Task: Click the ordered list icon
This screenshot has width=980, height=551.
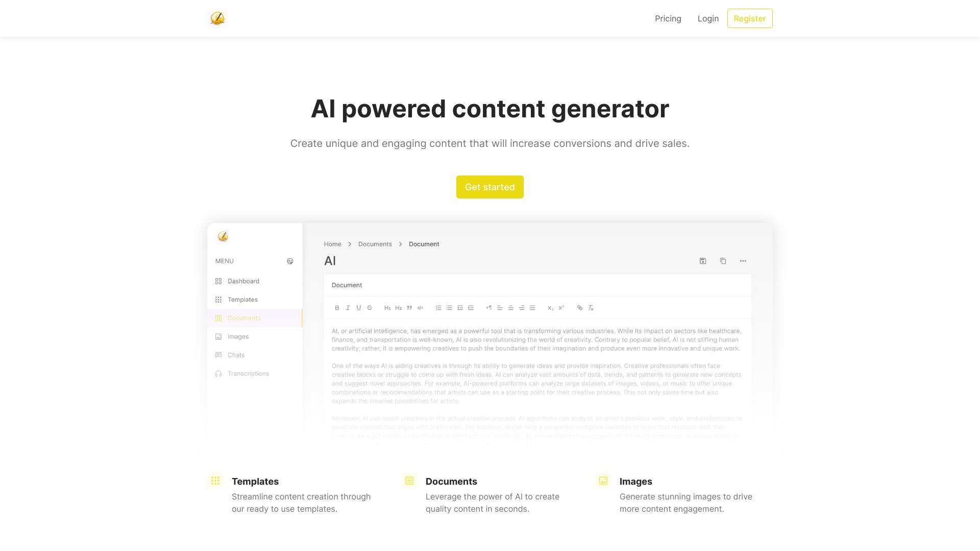Action: (x=437, y=308)
